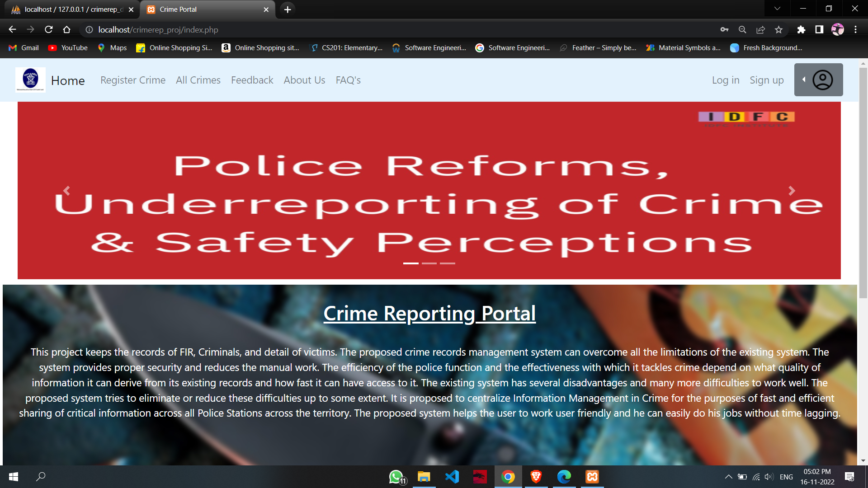The width and height of the screenshot is (868, 488).
Task: Open the Chrome three-dot menu
Action: coord(855,30)
